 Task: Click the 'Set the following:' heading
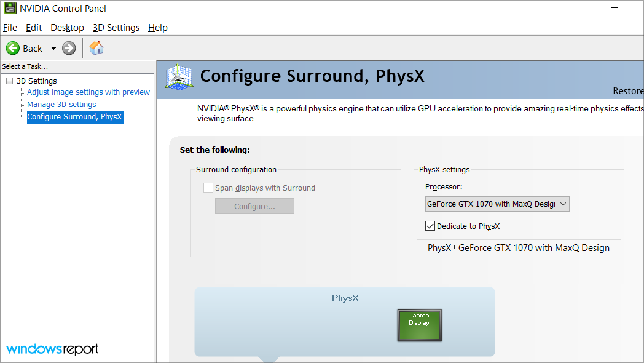click(215, 150)
